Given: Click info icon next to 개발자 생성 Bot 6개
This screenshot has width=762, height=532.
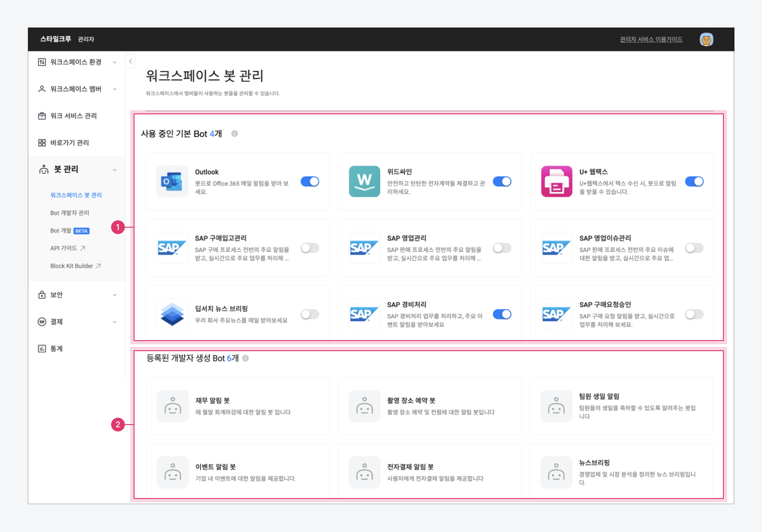Looking at the screenshot, I should coord(246,358).
